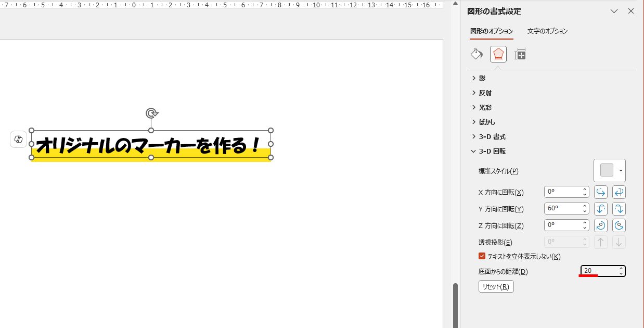
Task: Increase 底面からの距離 with spinner up arrow
Action: 622,268
